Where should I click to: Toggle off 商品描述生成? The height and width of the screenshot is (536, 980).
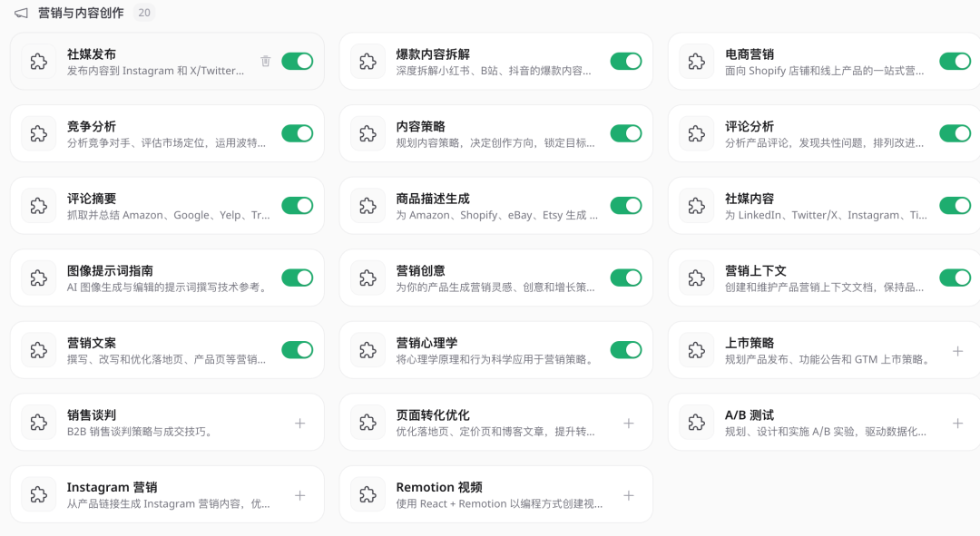[626, 206]
